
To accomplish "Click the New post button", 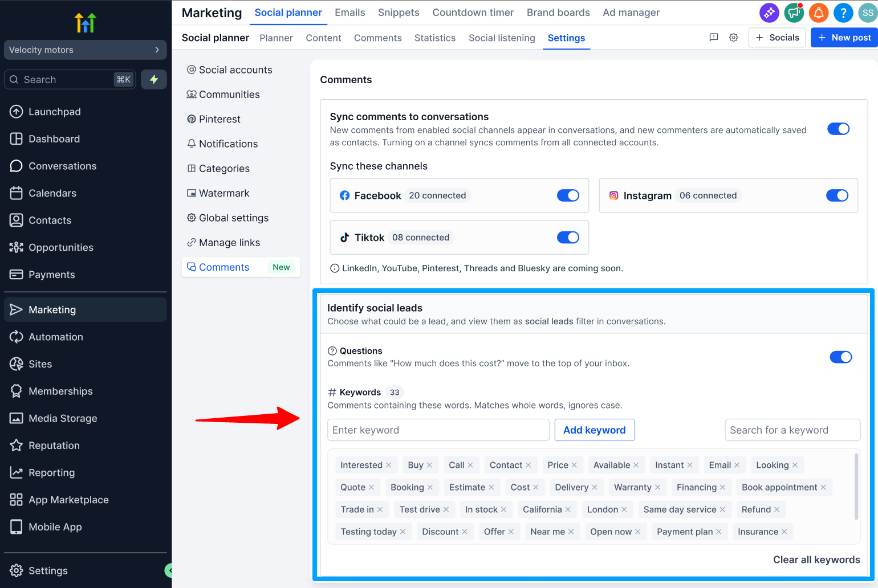I will [844, 38].
